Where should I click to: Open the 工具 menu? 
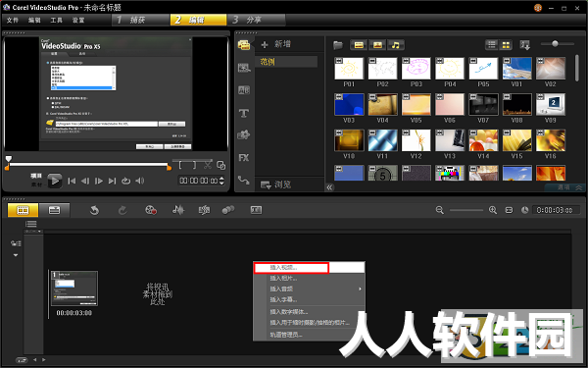[56, 21]
